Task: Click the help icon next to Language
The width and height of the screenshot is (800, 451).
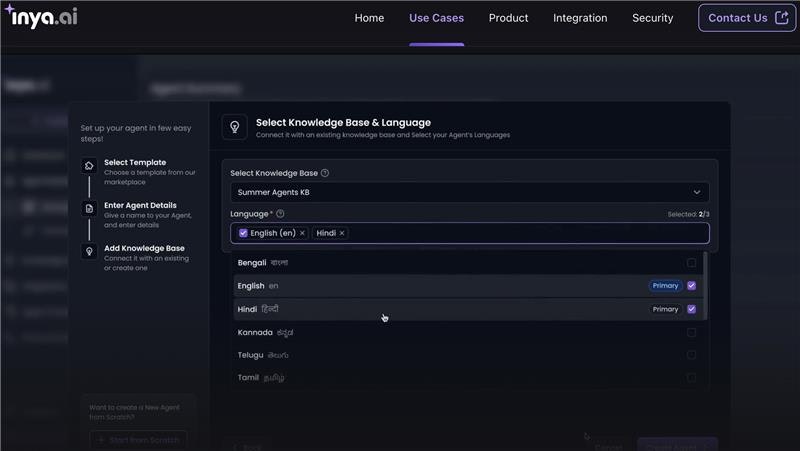Action: [x=280, y=214]
